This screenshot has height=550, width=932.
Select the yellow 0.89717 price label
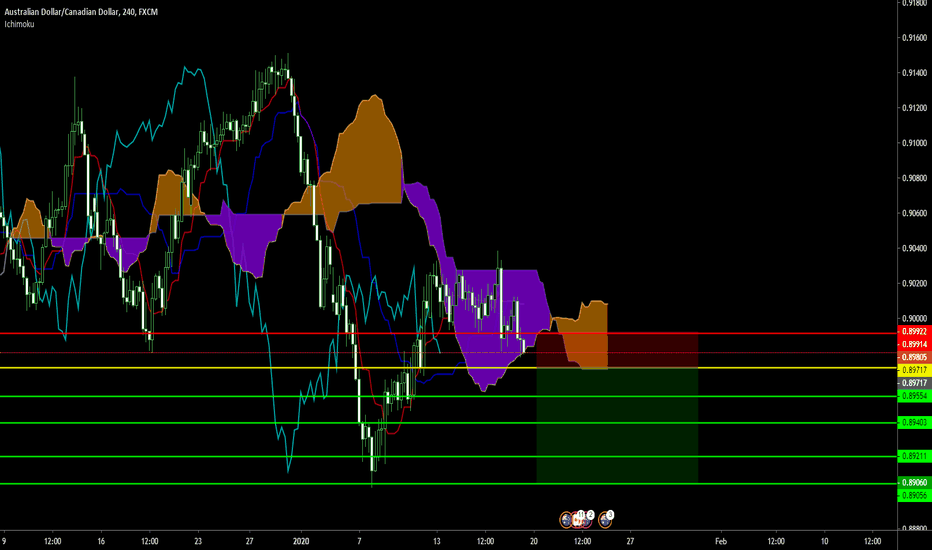(x=912, y=370)
